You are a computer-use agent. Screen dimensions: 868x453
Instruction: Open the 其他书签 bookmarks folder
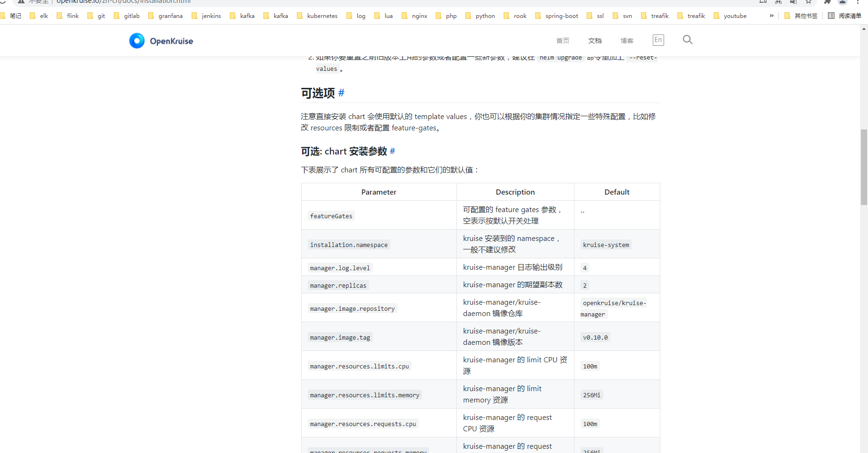pos(801,16)
